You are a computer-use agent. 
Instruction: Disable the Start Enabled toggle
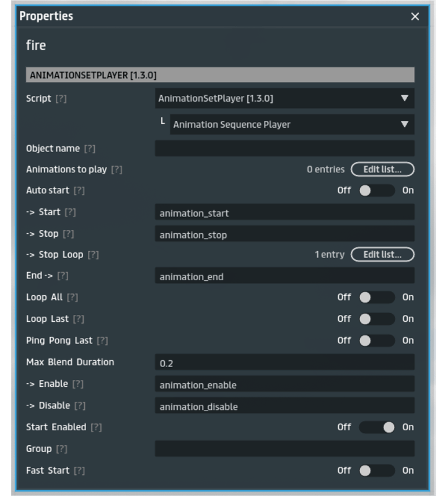pyautogui.click(x=376, y=427)
